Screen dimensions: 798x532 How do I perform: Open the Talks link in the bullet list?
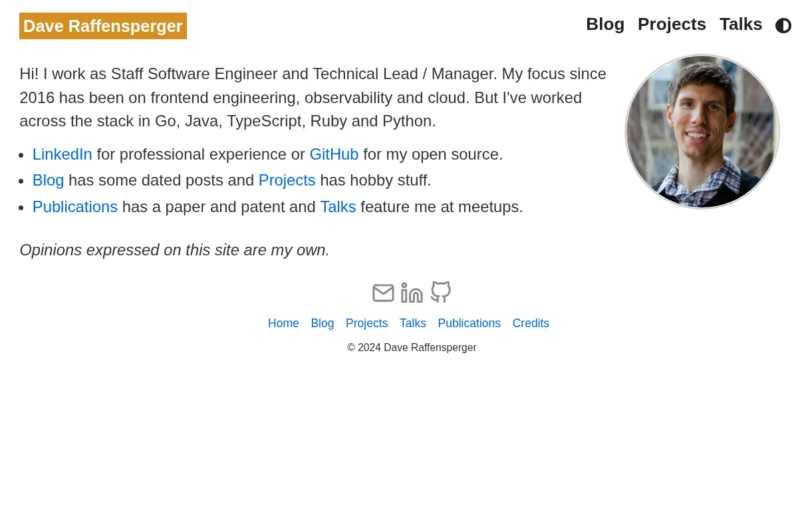tap(338, 207)
